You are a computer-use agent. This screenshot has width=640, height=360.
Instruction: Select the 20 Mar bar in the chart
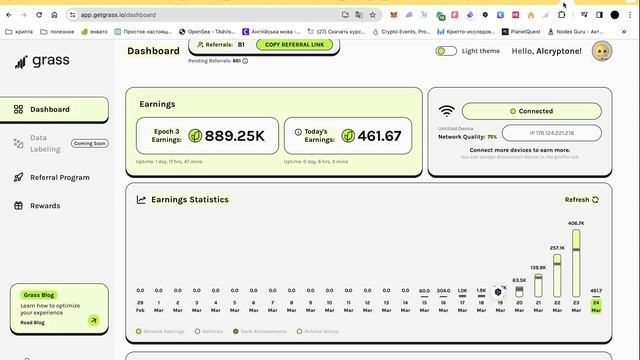519,292
